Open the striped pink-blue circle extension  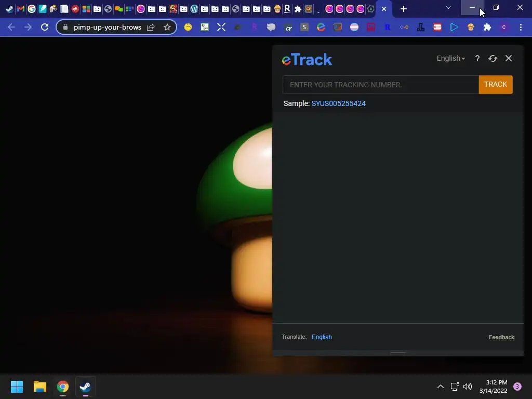(x=354, y=27)
